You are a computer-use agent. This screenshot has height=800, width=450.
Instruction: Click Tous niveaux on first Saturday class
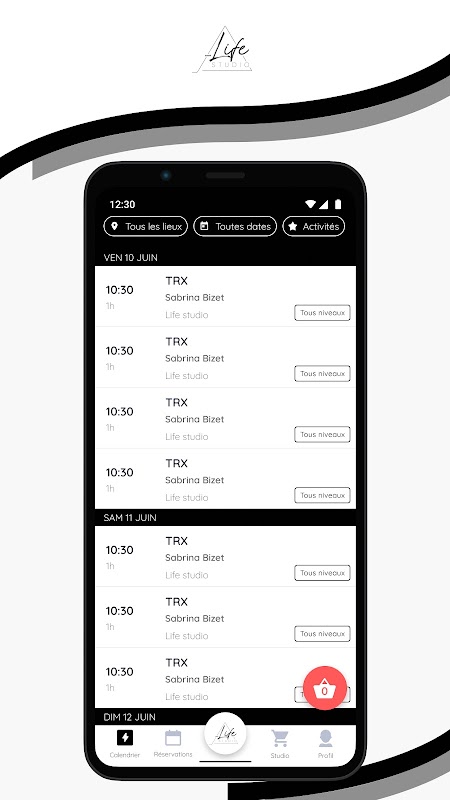[322, 573]
